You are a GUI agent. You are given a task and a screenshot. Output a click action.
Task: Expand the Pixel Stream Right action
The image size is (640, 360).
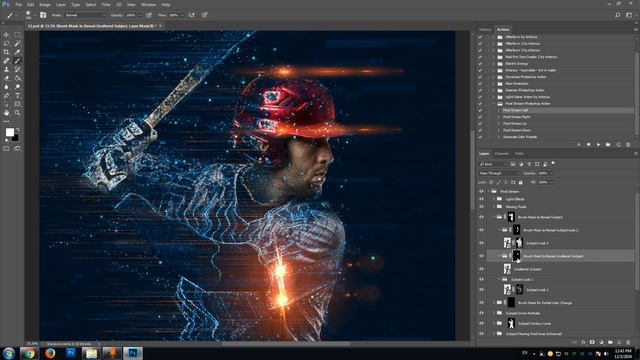tap(499, 117)
